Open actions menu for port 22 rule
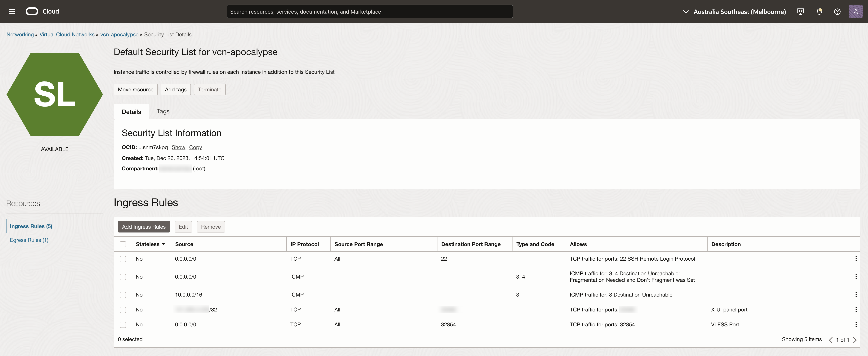Screen dimensions: 868x356 click(x=856, y=259)
